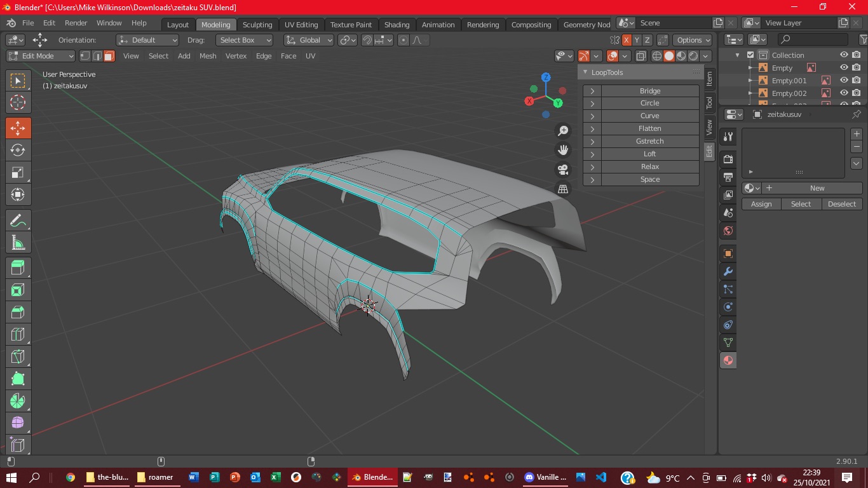Viewport: 868px width, 488px height.
Task: Pick the Annotate pencil tool
Action: click(x=18, y=220)
